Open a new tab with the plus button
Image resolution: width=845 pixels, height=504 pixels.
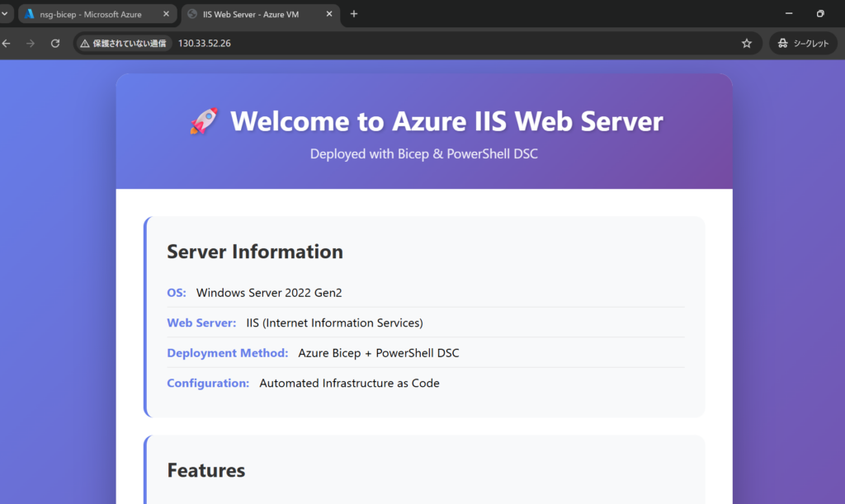(354, 14)
